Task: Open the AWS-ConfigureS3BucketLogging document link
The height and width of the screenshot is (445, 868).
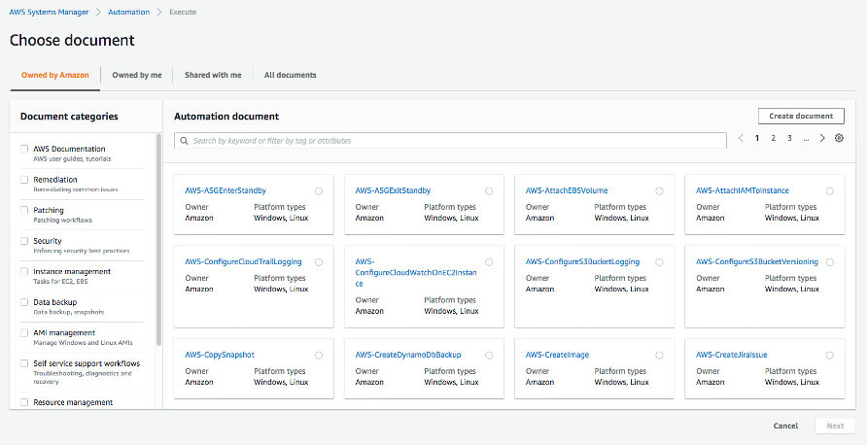Action: point(582,261)
